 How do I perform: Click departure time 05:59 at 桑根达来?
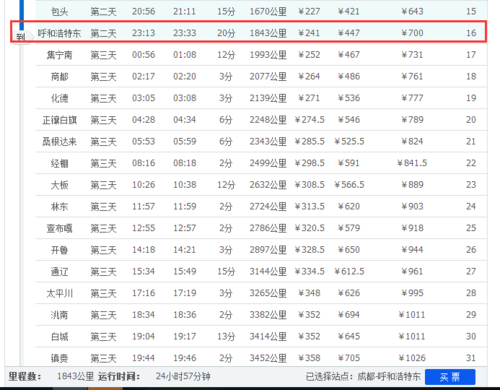point(184,142)
